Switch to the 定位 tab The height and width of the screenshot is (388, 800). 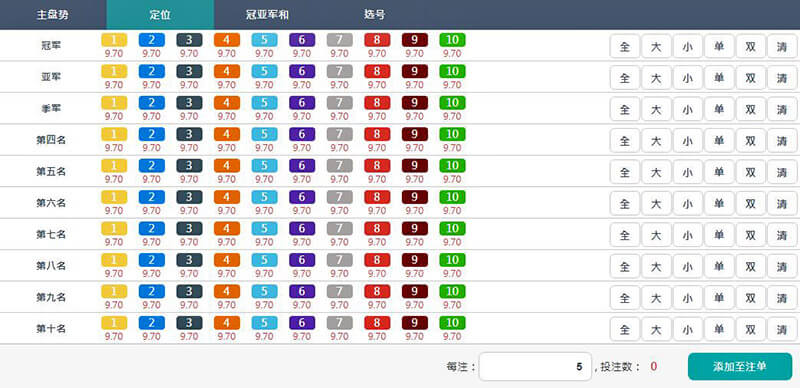pos(160,15)
